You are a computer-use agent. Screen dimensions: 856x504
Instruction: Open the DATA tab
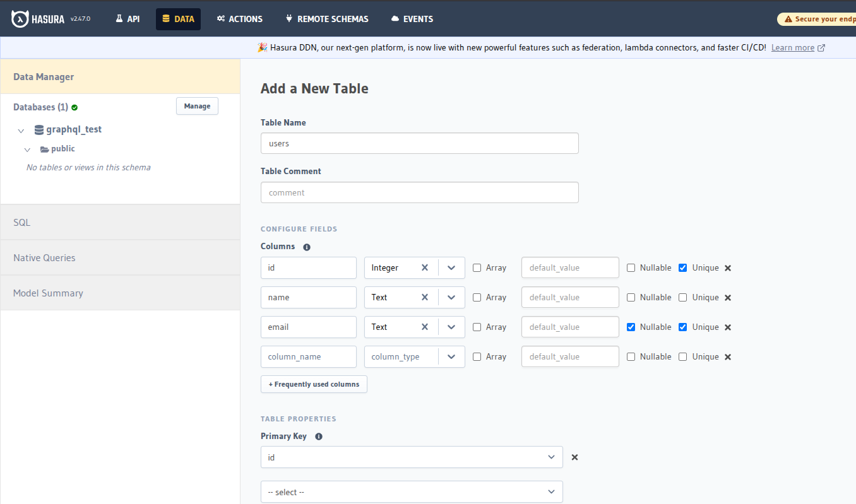pos(178,19)
